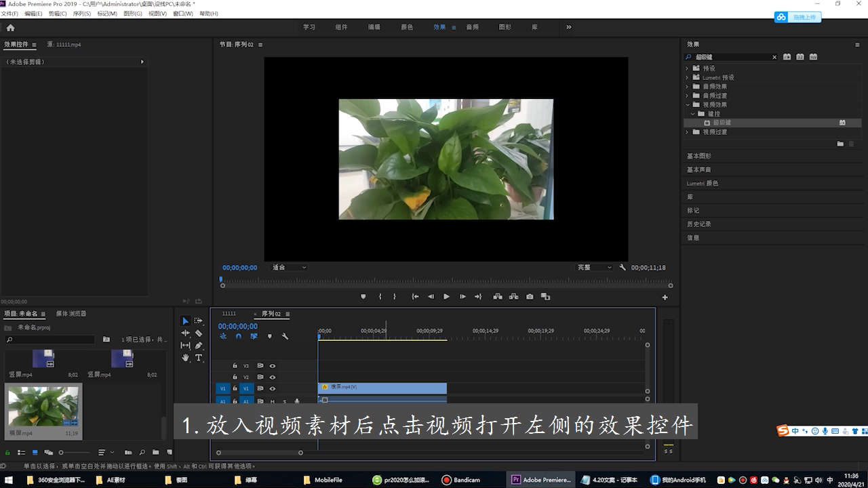
Task: Open the 适合 zoom level dropdown
Action: tap(289, 268)
